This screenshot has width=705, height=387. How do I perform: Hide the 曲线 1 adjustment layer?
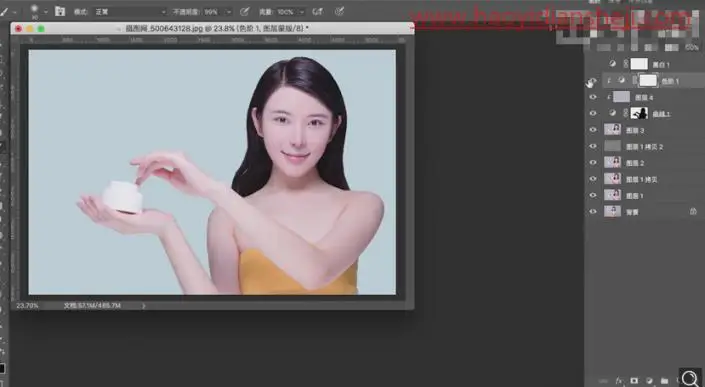(593, 113)
